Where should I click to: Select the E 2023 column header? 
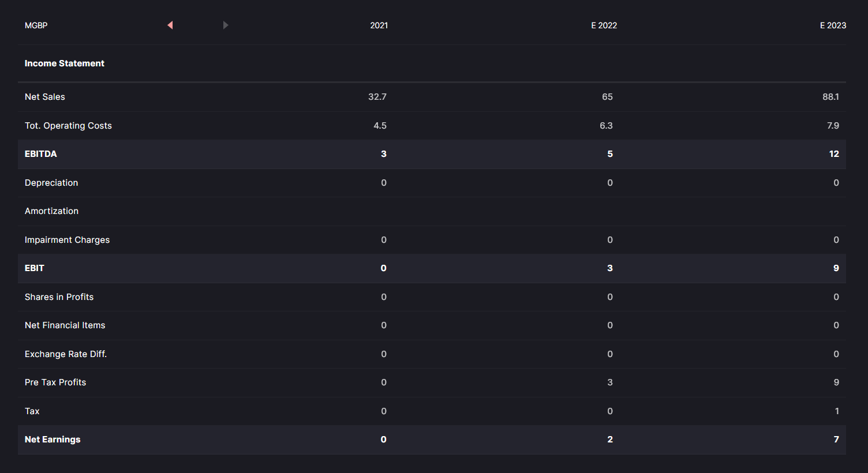[x=832, y=25]
